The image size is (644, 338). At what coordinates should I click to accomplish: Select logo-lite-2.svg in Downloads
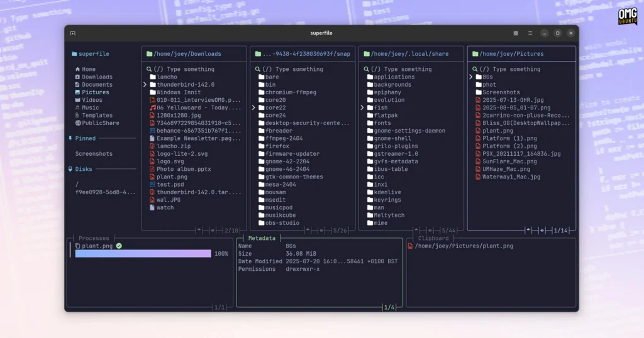(179, 154)
